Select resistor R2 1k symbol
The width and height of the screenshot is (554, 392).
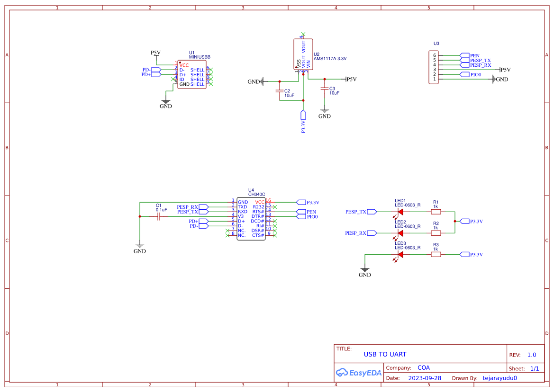click(x=436, y=232)
